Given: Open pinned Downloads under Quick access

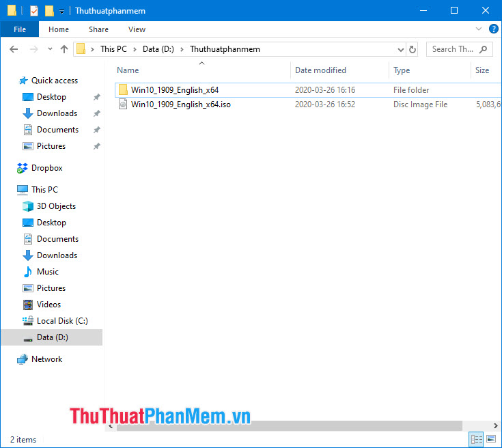Looking at the screenshot, I should click(57, 113).
